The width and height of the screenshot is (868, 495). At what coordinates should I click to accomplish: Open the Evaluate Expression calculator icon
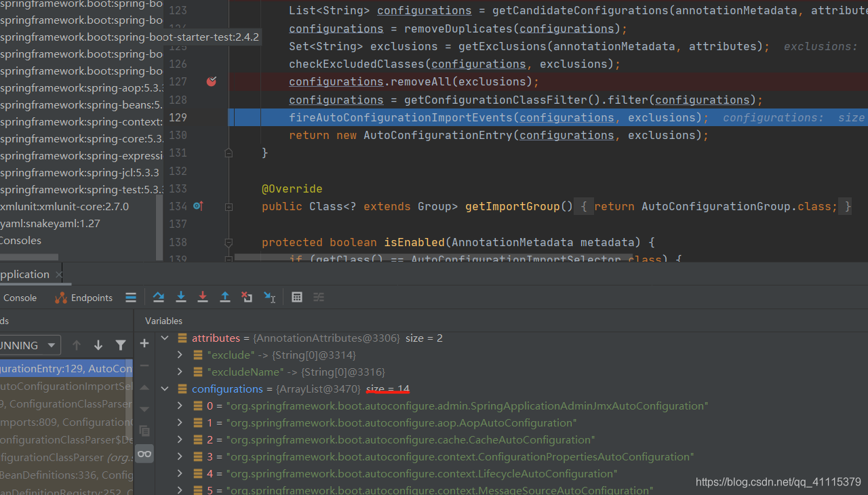point(296,297)
